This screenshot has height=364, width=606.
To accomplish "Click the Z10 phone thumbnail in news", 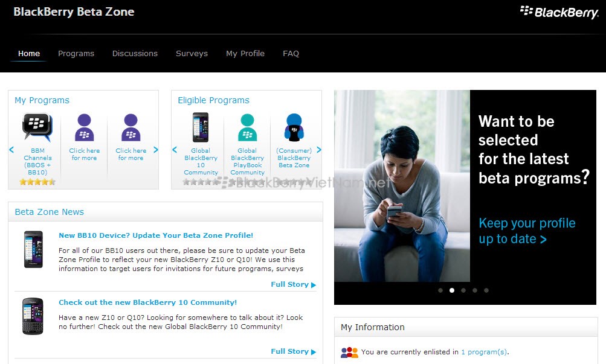I will tap(33, 249).
